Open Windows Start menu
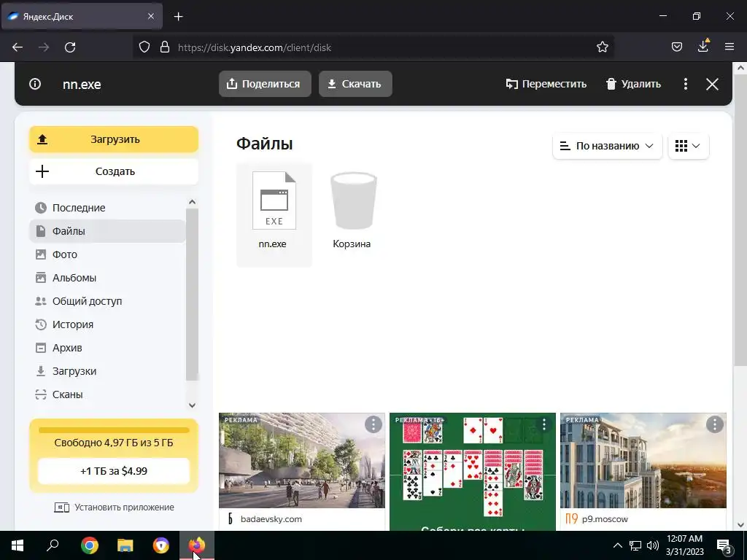The height and width of the screenshot is (560, 747). tap(18, 545)
